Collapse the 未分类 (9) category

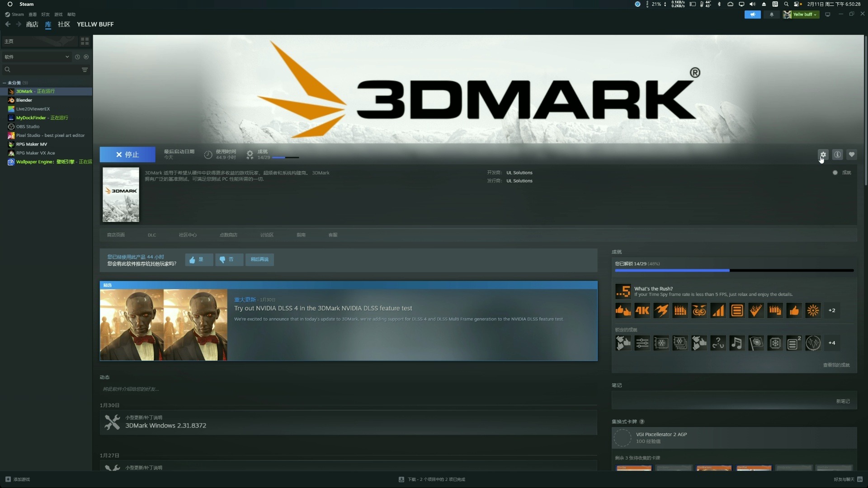pos(5,83)
